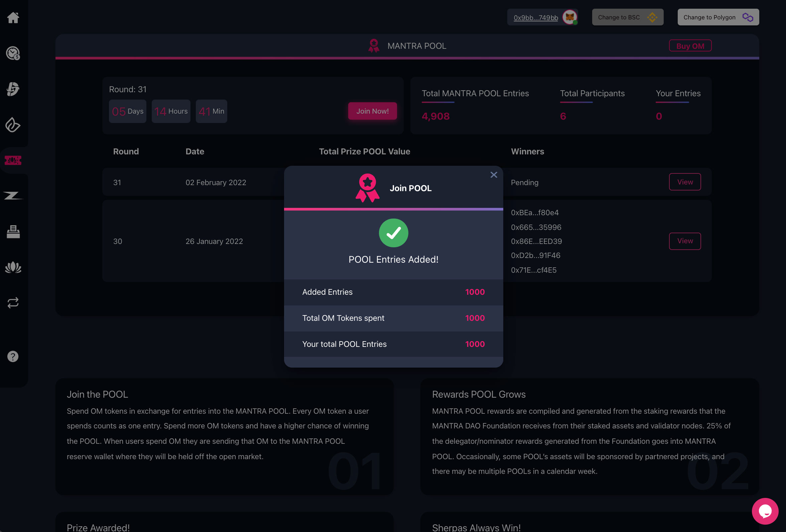Click the Prize Awarded! heading

(98, 528)
